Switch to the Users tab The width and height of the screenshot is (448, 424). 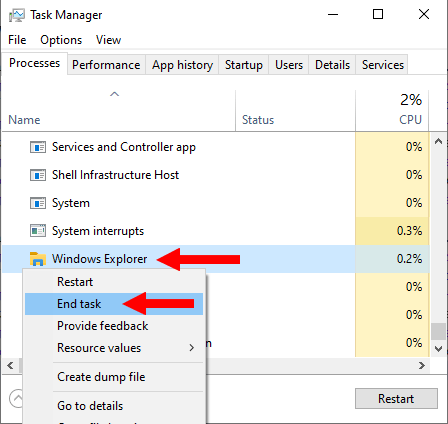click(289, 65)
